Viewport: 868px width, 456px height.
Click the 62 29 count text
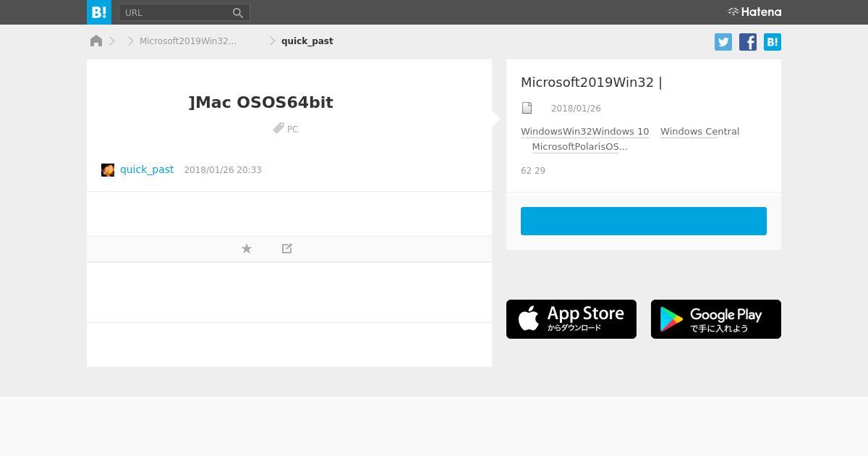coord(533,170)
